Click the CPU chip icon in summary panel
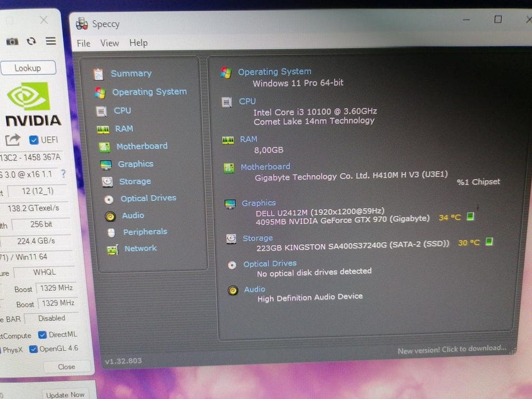 point(227,102)
